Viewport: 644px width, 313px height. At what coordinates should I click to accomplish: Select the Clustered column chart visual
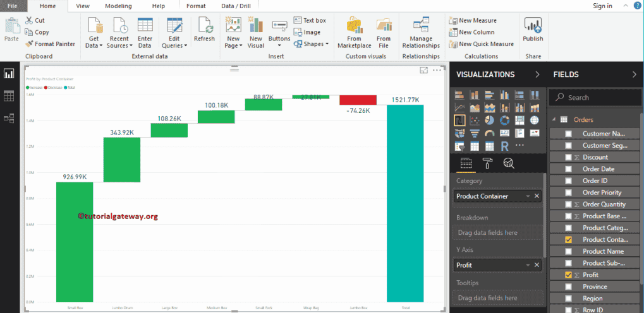504,95
